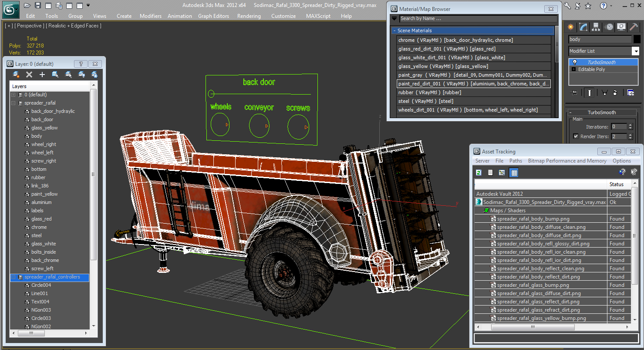The width and height of the screenshot is (644, 350).
Task: Click Highlight Selected Objects' Layers icon
Action: tap(68, 75)
